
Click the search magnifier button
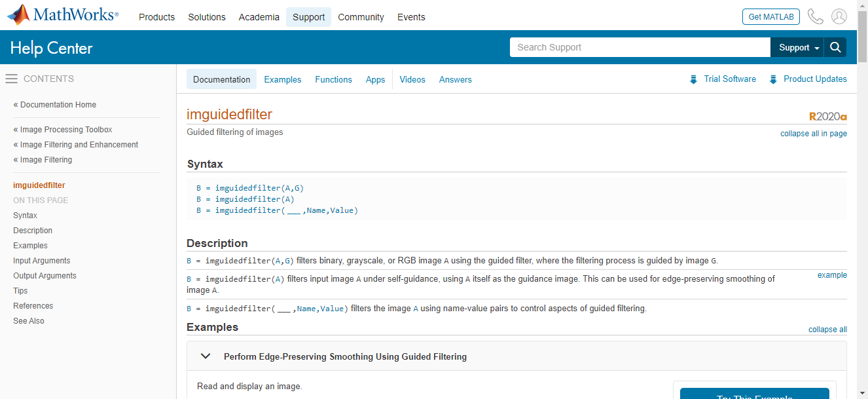click(835, 47)
